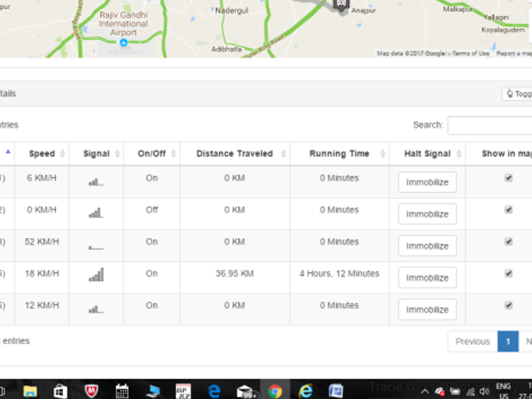Click signal bars icon in 12 KM/H row
Viewport: 532px width, 399px height.
pos(96,309)
